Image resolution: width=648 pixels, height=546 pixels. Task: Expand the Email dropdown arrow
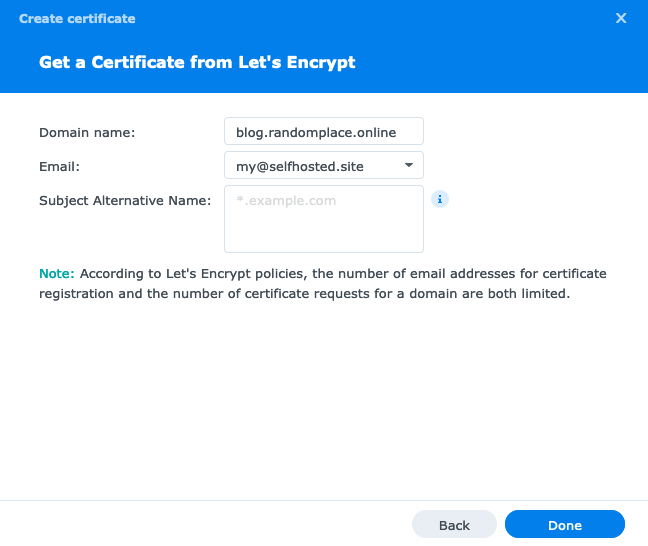[x=409, y=165]
